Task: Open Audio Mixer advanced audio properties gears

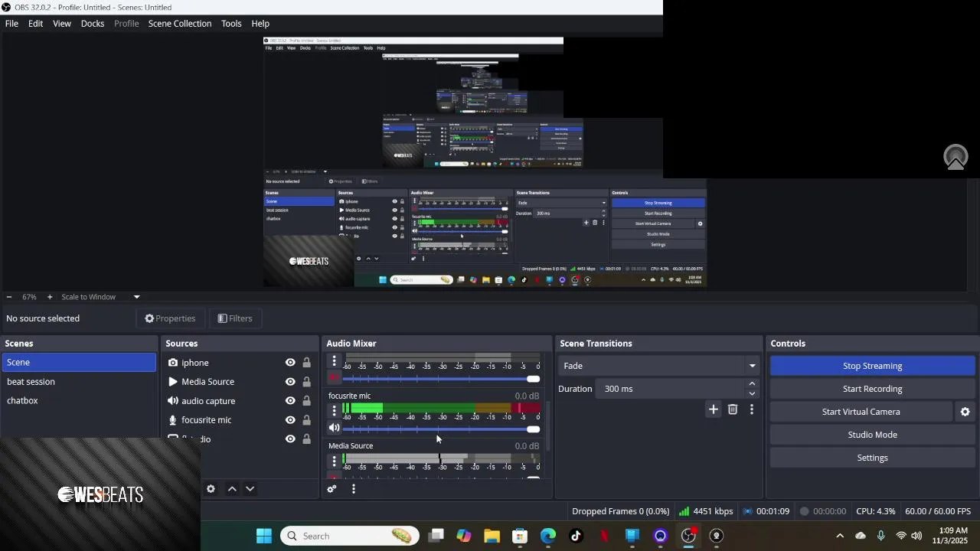Action: [332, 489]
